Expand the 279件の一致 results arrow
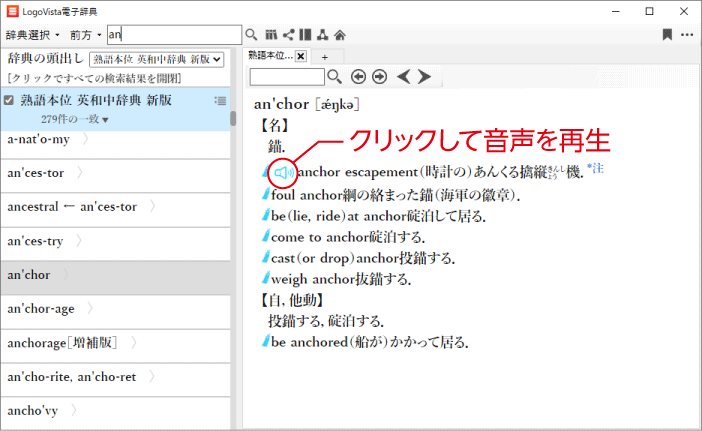Image resolution: width=702 pixels, height=431 pixels. point(105,120)
